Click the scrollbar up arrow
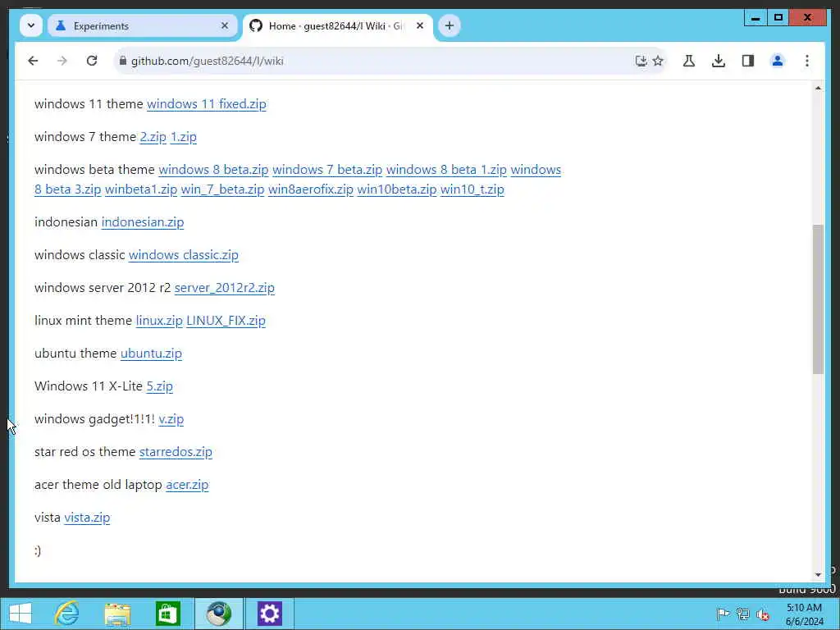 pyautogui.click(x=818, y=88)
